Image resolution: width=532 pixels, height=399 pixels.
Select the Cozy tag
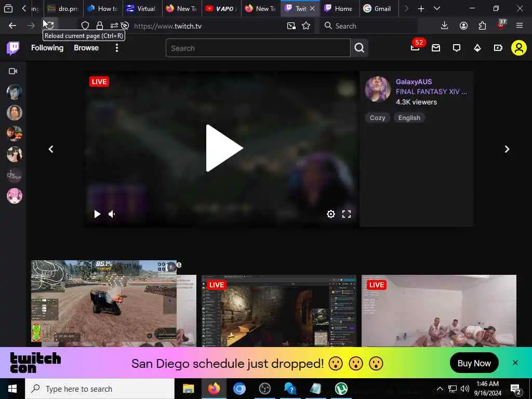(377, 118)
